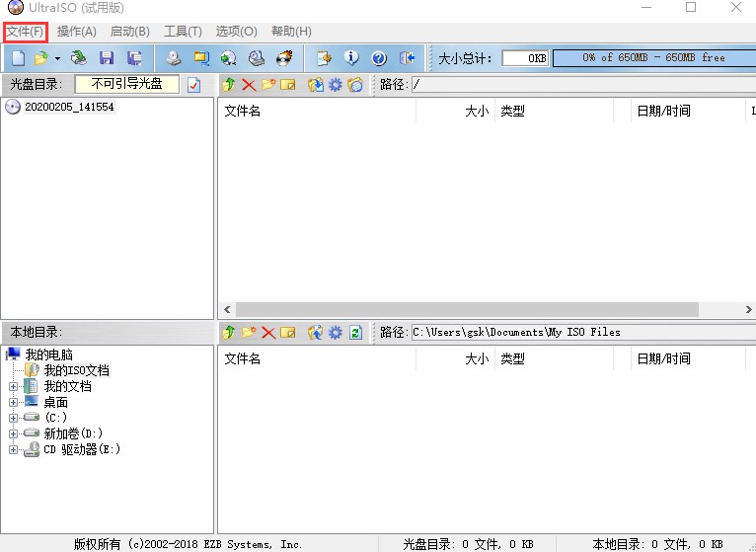Click the Save floppy disk icon
This screenshot has width=756, height=552.
106,58
